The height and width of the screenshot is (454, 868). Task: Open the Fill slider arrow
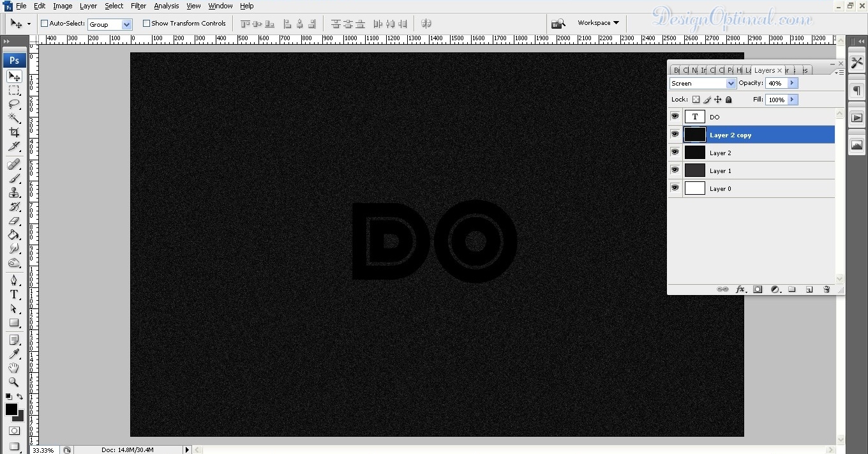pyautogui.click(x=792, y=100)
